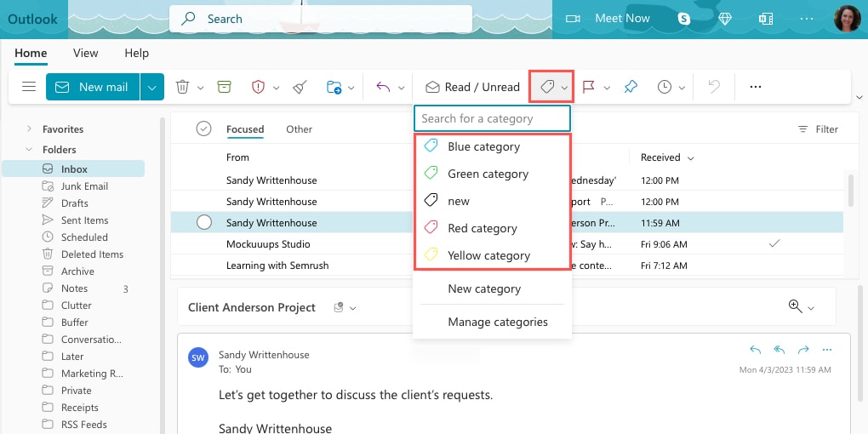Click Reply arrow in the message header
The width and height of the screenshot is (868, 434).
point(755,349)
